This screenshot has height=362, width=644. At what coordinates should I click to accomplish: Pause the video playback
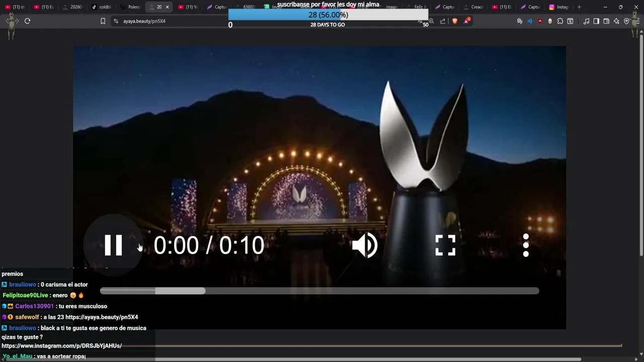coord(113,245)
